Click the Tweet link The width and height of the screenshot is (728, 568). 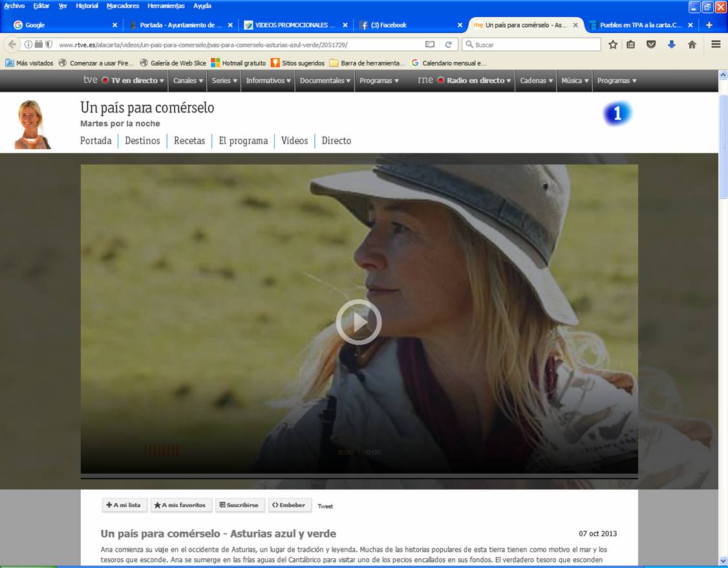tap(325, 507)
